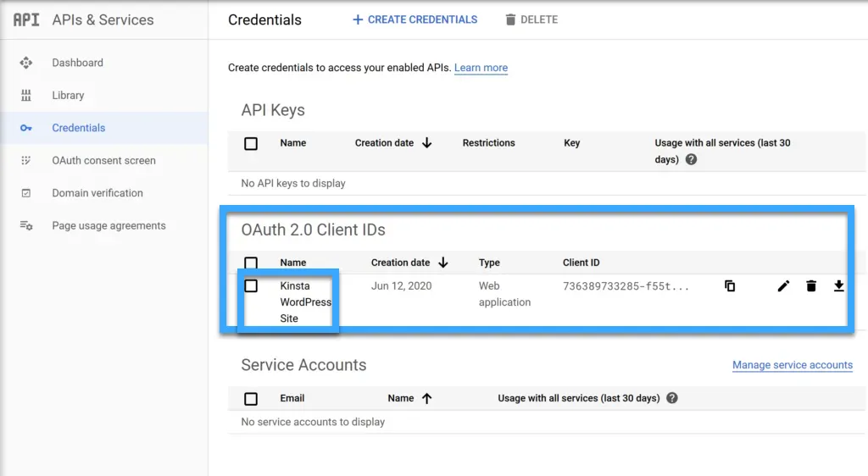The width and height of the screenshot is (868, 476).
Task: Open Manage service accounts link
Action: coord(793,365)
